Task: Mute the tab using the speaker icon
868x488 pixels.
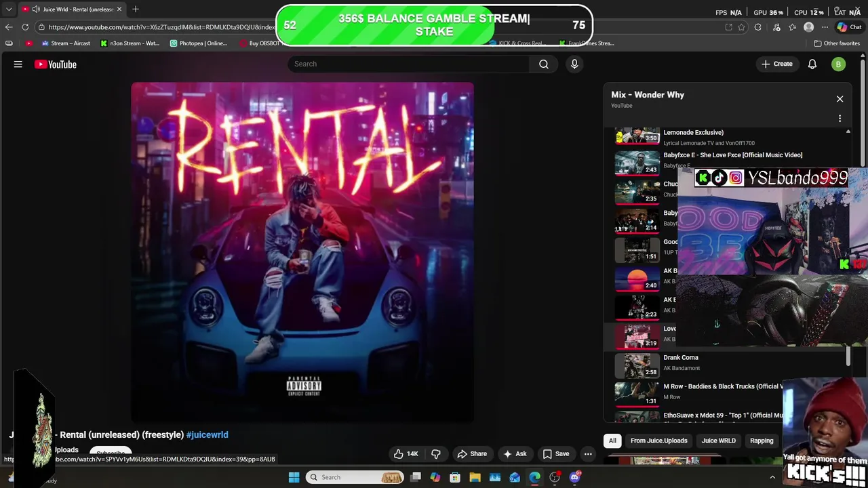Action: (35, 9)
